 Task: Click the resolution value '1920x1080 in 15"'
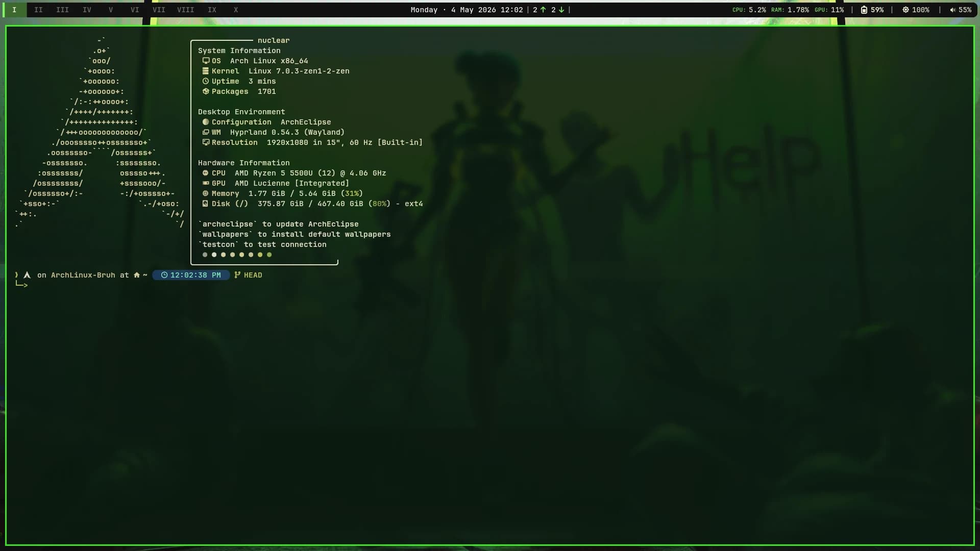(304, 142)
